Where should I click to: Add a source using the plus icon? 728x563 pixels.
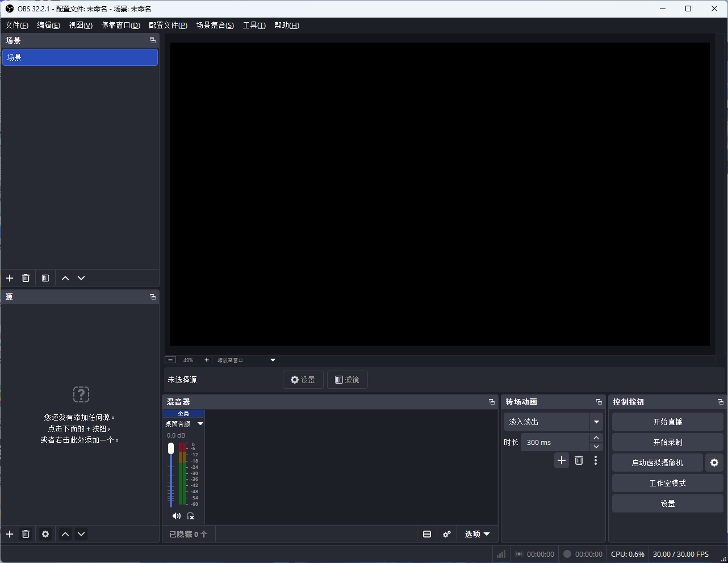coord(10,534)
